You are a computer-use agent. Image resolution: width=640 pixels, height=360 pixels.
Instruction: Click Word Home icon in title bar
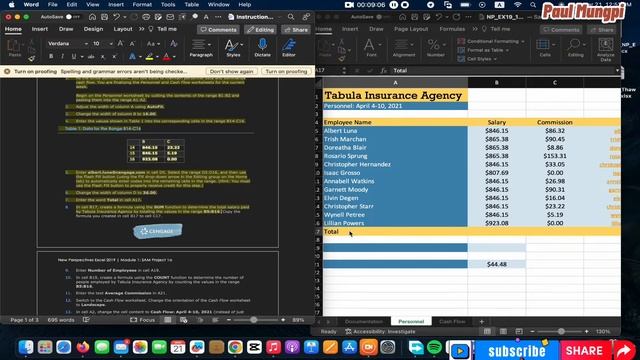click(x=93, y=17)
